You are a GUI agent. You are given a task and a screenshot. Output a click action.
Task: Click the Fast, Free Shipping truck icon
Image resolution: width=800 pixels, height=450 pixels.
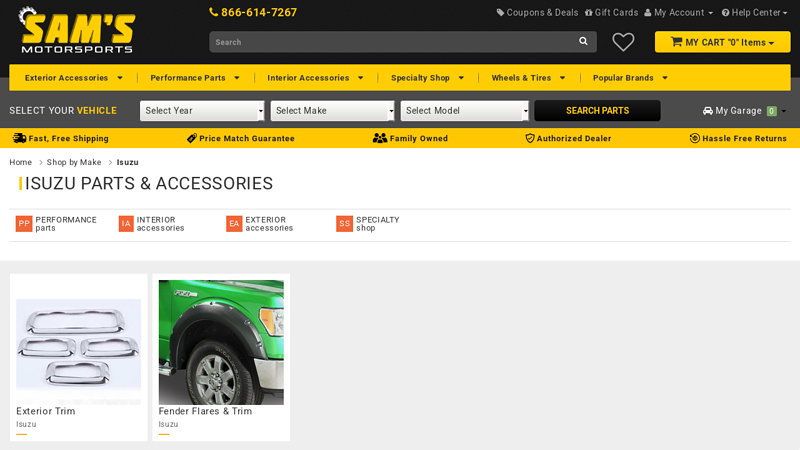tap(19, 138)
